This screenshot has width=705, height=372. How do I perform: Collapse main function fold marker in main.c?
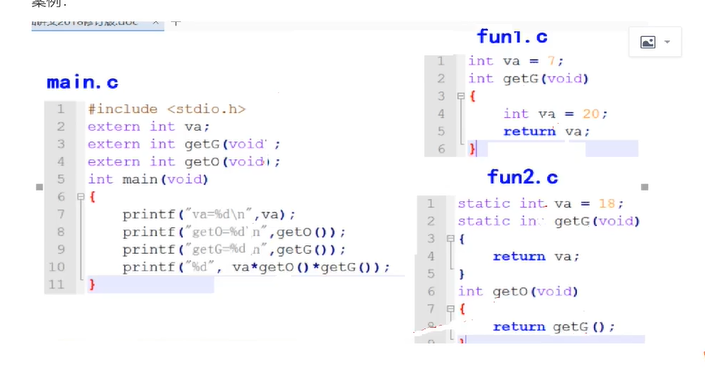click(x=80, y=197)
